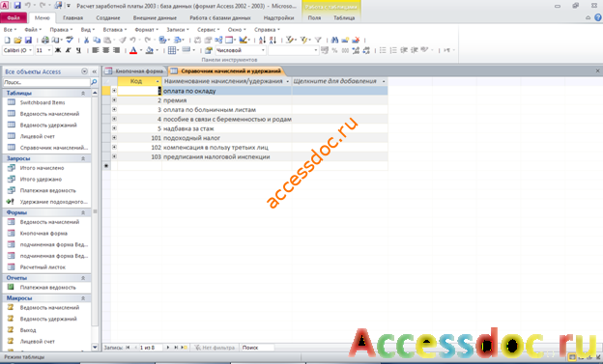The image size is (603, 364).
Task: Click the Percent format icon
Action: pyautogui.click(x=334, y=50)
